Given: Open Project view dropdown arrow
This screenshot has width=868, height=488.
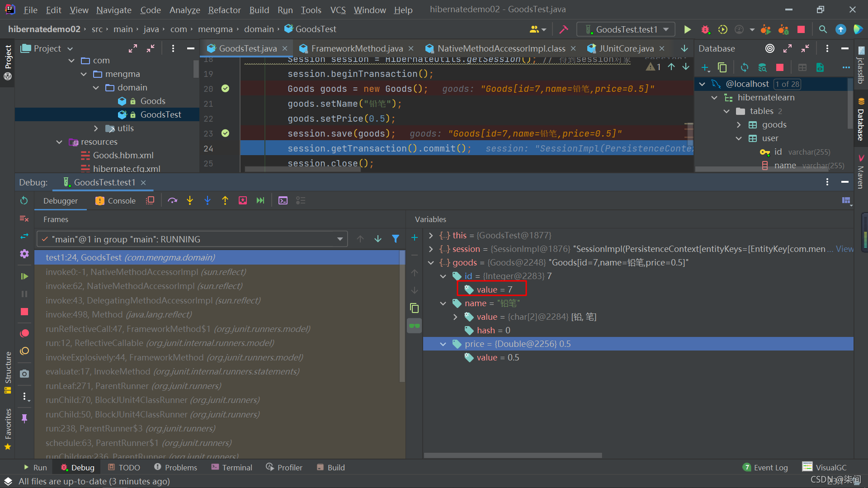Looking at the screenshot, I should click(x=70, y=48).
